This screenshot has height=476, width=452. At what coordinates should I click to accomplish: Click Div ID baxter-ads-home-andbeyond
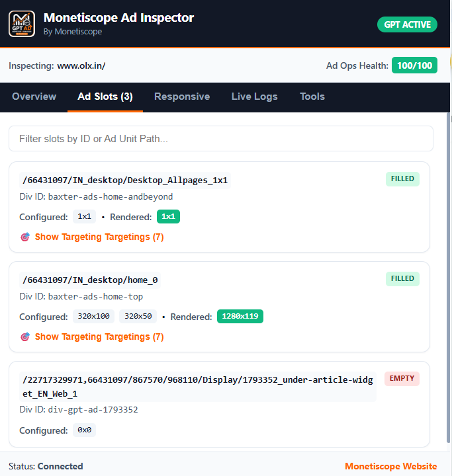[96, 197]
